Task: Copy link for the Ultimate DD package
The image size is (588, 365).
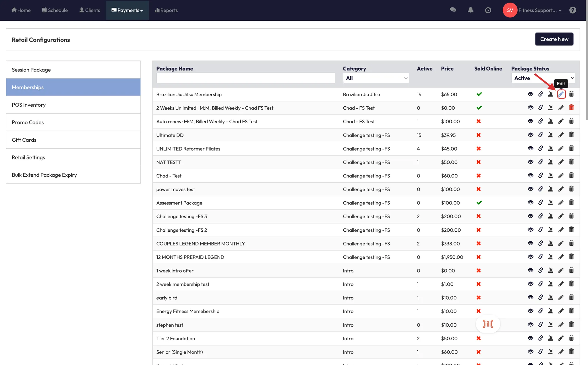Action: [x=541, y=135]
